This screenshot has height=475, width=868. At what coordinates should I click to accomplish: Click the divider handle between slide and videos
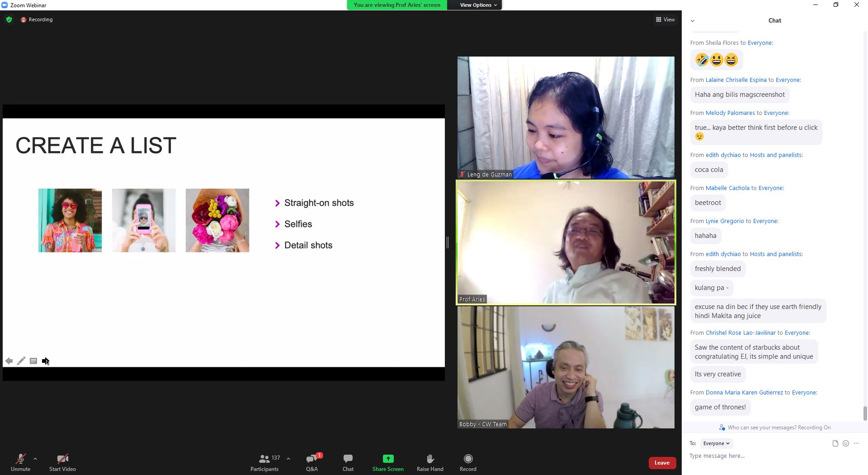[x=448, y=242]
